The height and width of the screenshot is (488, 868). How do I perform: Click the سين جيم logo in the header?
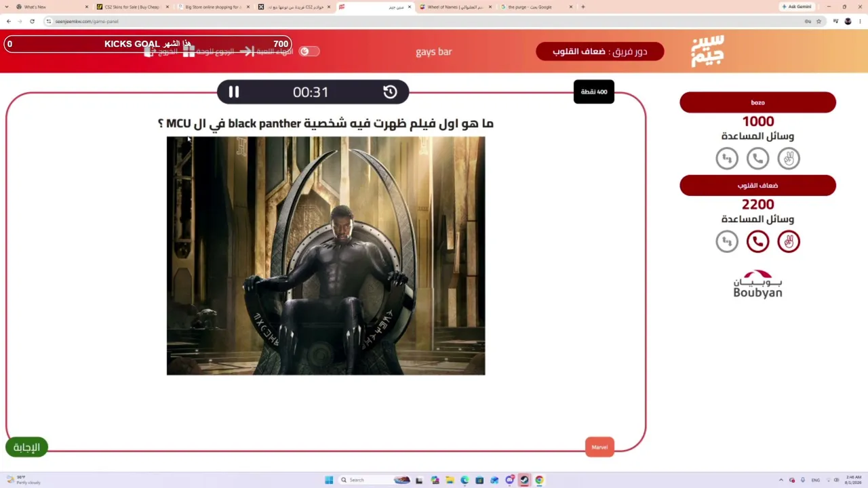(x=707, y=52)
